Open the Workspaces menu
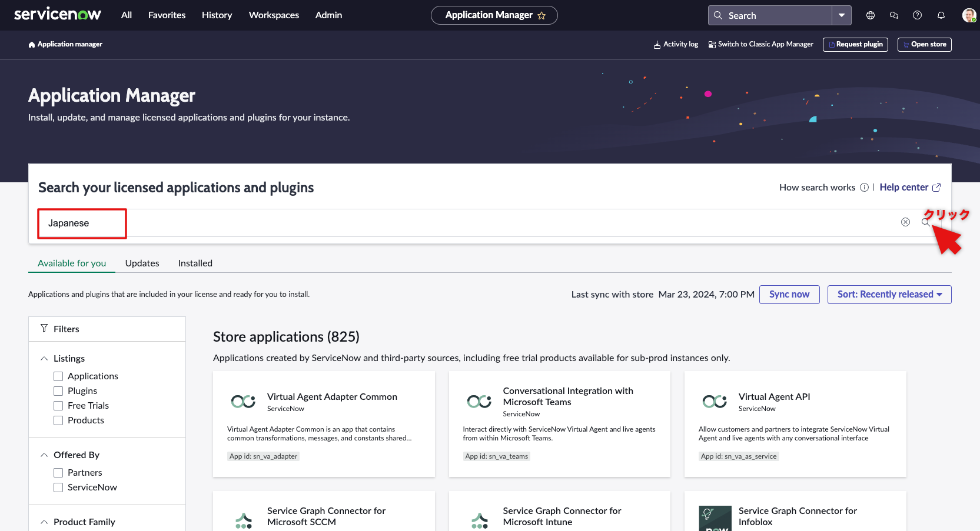The width and height of the screenshot is (980, 531). pos(274,15)
